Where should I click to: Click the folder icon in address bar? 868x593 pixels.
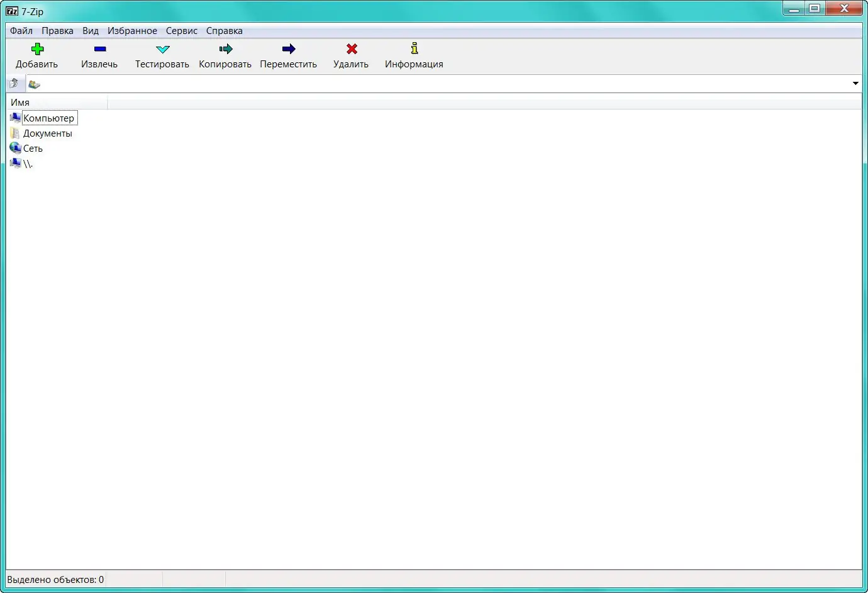(34, 84)
